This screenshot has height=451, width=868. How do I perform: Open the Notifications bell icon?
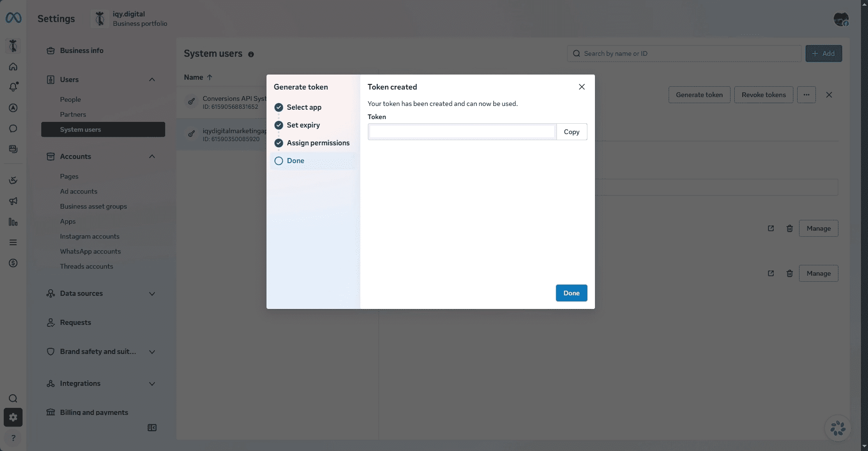click(x=13, y=87)
